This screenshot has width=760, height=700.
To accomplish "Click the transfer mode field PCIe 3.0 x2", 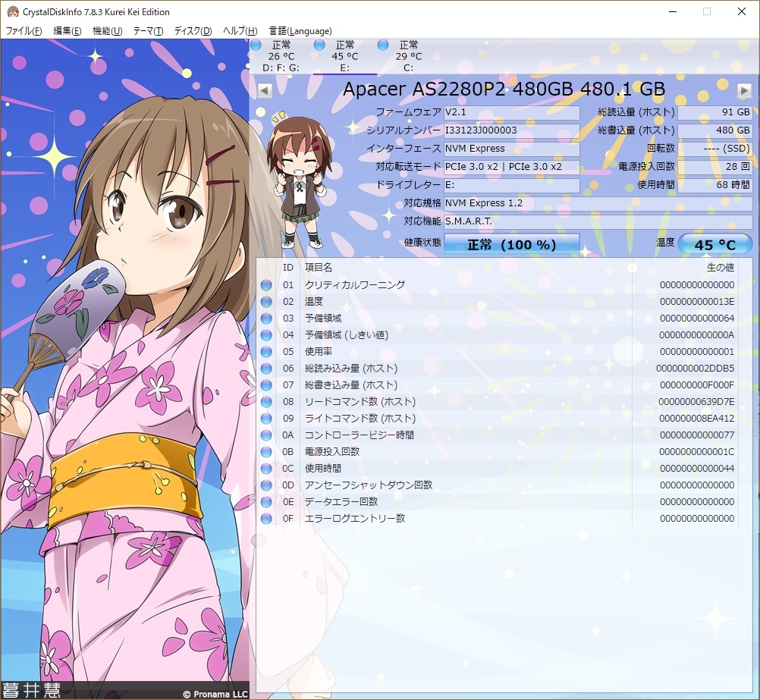I will [x=512, y=167].
